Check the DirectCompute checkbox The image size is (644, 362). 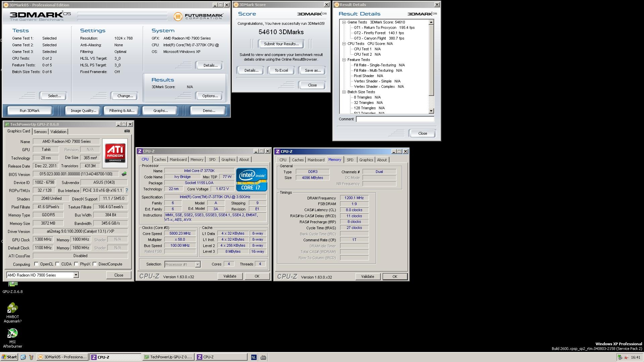[x=95, y=264]
